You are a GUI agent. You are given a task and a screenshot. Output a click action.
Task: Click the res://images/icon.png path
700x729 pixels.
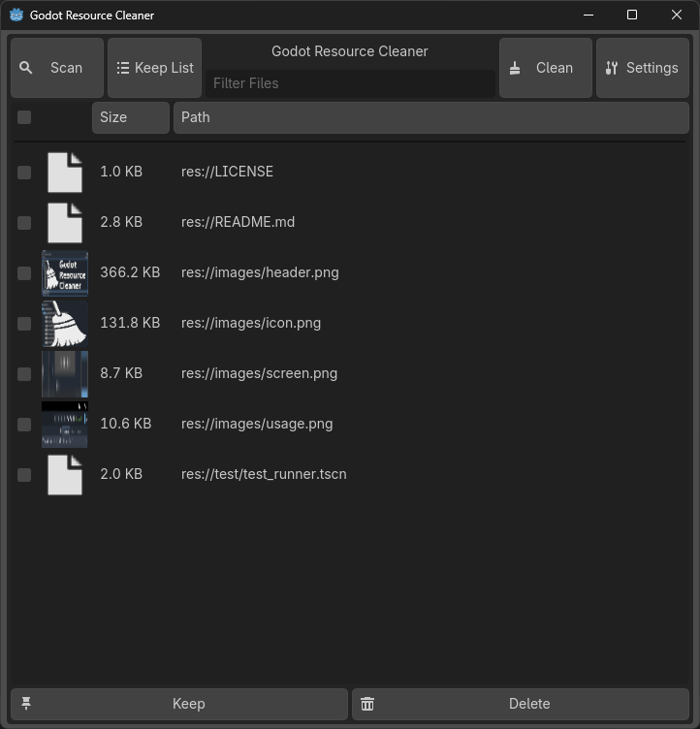point(251,323)
